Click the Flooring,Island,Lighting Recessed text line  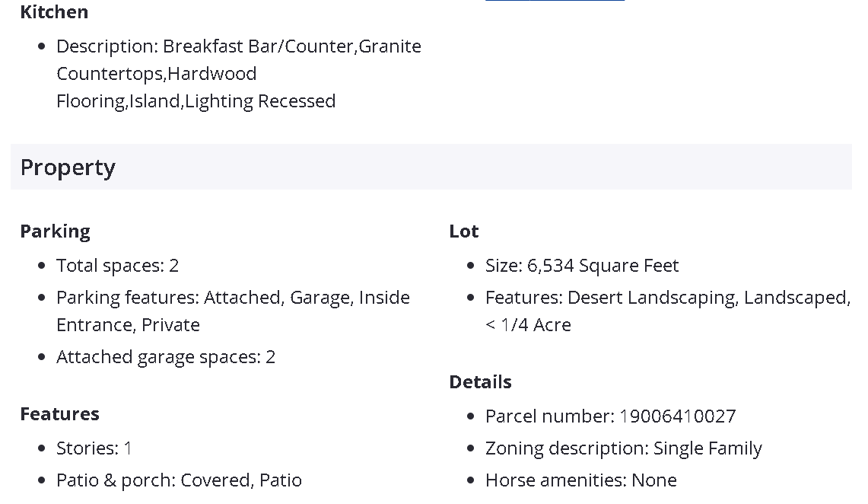[x=196, y=101]
